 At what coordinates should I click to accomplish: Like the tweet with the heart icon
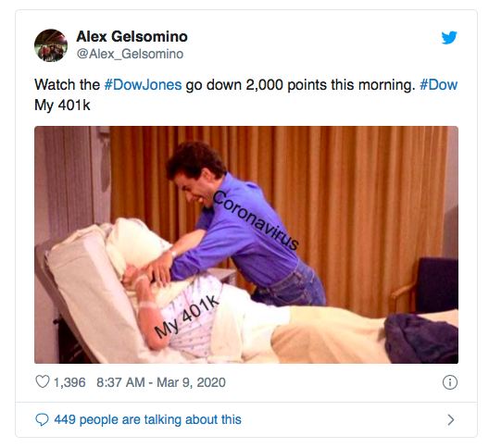43,382
